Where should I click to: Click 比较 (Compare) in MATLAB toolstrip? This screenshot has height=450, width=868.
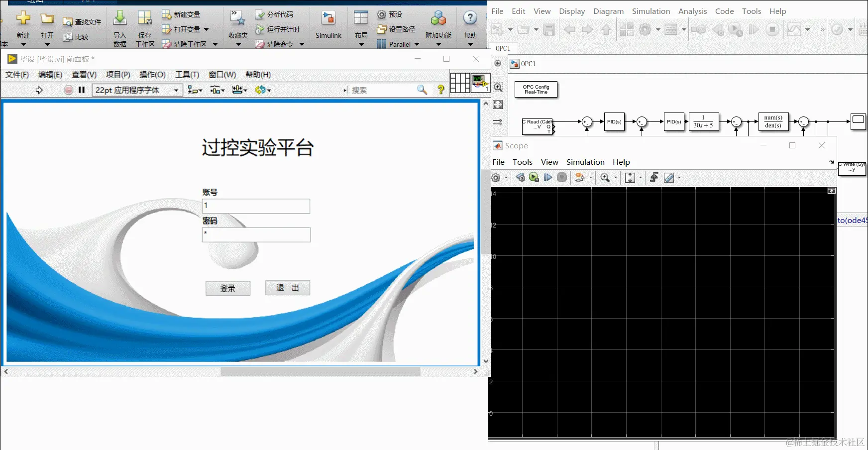click(x=76, y=37)
